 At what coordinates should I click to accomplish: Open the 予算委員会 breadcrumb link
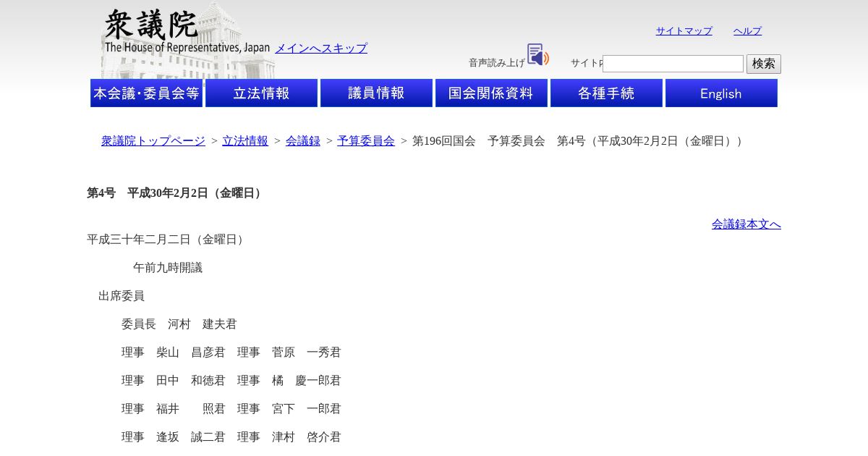(x=366, y=141)
